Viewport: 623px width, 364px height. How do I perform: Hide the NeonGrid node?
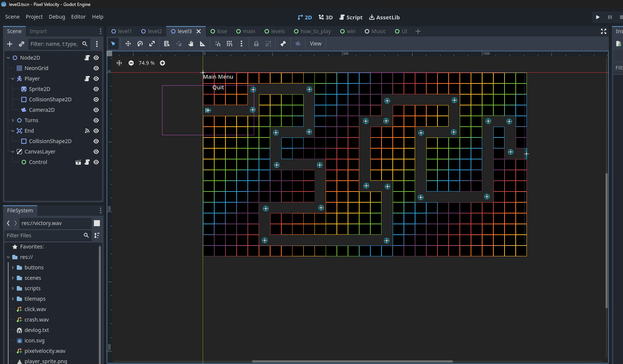[x=96, y=68]
